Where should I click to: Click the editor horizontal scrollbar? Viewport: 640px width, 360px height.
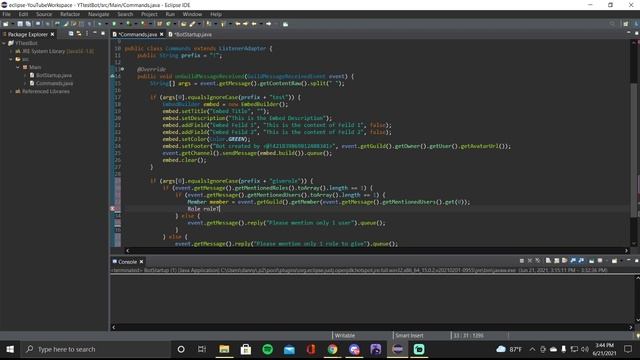coord(377,250)
